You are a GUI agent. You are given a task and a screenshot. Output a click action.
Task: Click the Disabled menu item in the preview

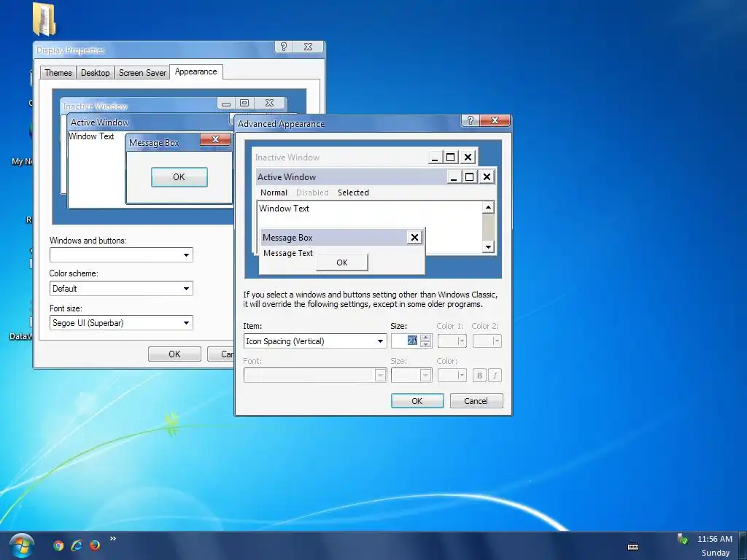312,192
